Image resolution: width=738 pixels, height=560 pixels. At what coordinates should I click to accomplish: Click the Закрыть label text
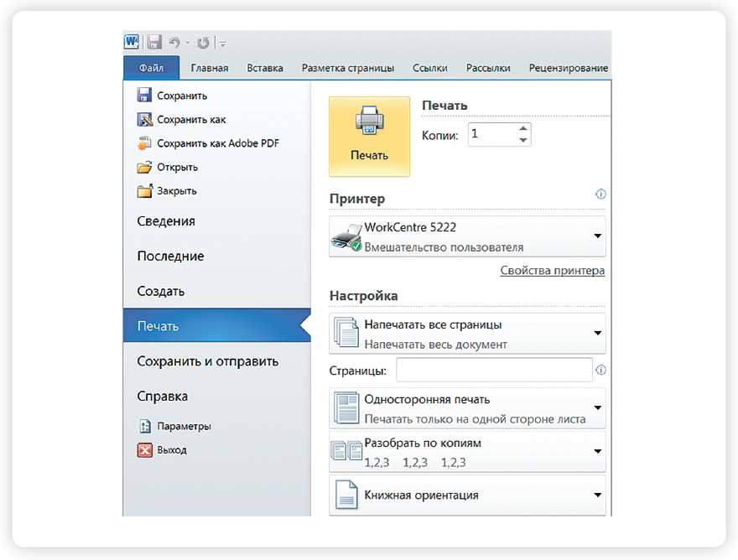177,190
